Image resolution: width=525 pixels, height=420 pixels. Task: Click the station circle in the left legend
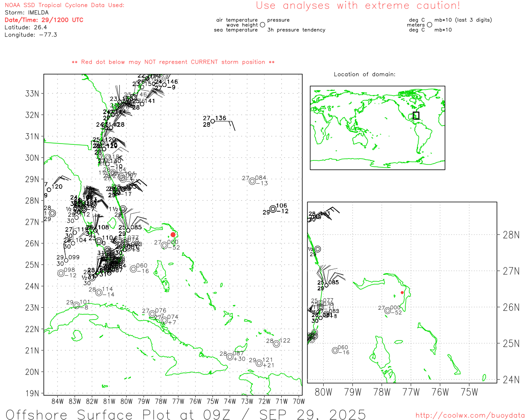(262, 25)
